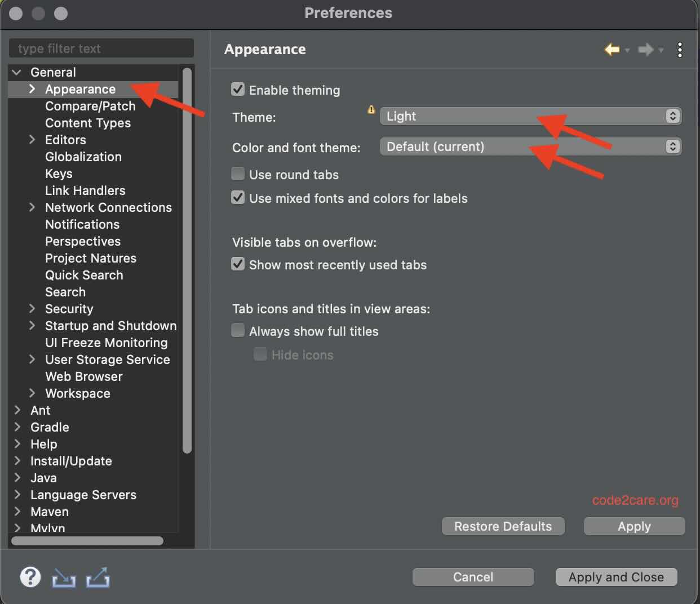This screenshot has width=700, height=604.
Task: Select Quick Search in the sidebar
Action: tap(84, 275)
